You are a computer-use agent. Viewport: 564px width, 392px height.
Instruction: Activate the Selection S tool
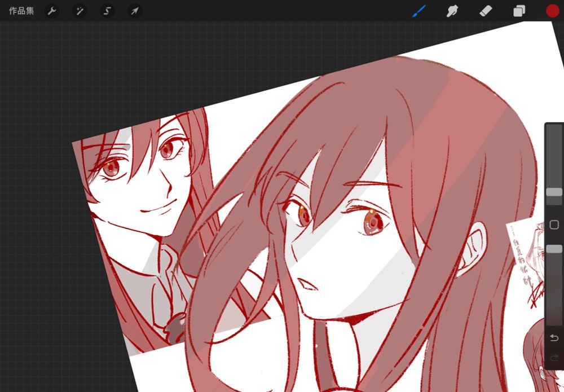tap(107, 11)
